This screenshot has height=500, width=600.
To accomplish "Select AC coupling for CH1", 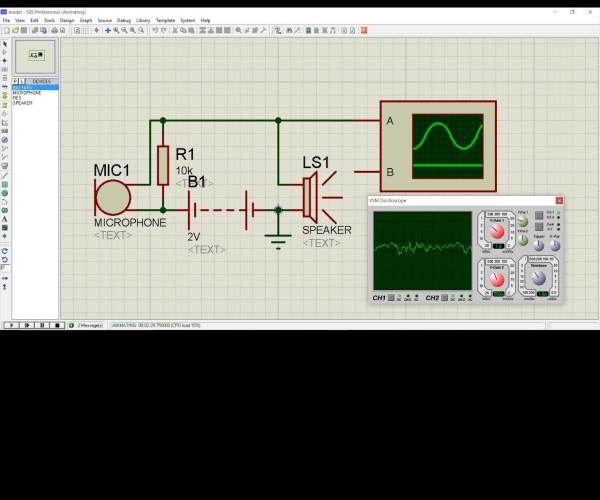I will [x=416, y=298].
